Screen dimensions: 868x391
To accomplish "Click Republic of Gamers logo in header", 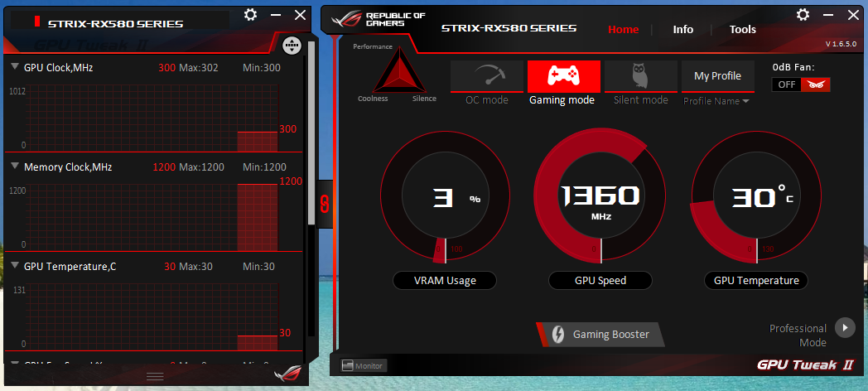I will pyautogui.click(x=378, y=20).
